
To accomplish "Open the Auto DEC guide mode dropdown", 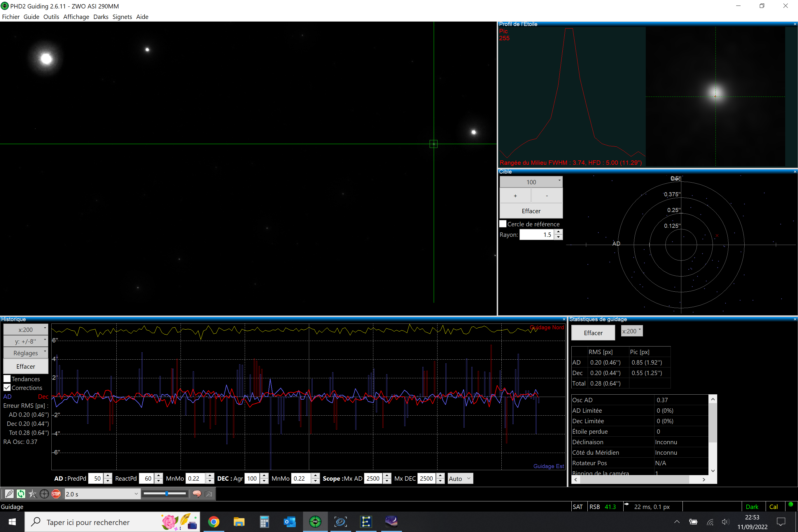I will [460, 478].
